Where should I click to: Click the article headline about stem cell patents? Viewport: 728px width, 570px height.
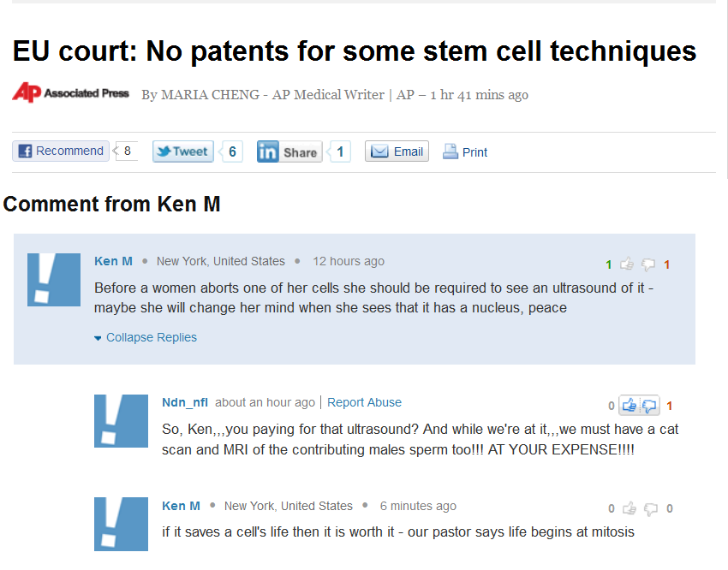tap(353, 51)
